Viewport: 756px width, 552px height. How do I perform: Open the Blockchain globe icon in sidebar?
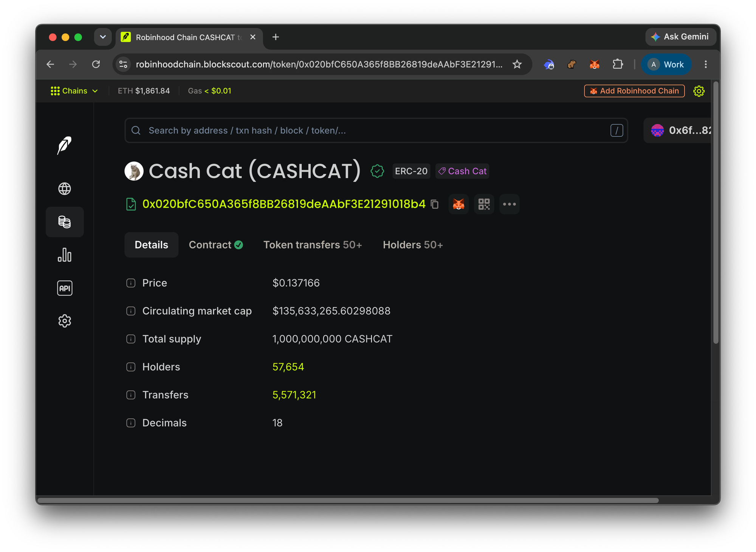(x=65, y=188)
